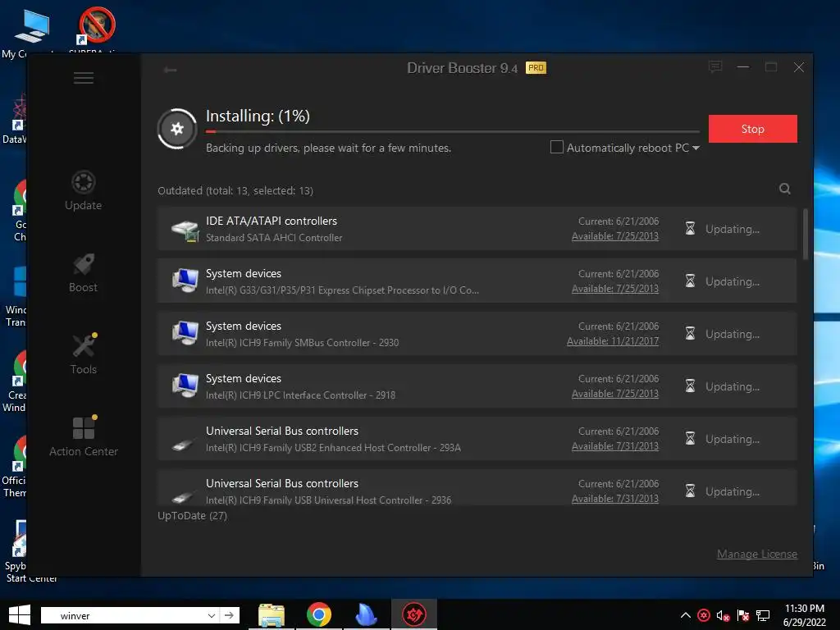840x630 pixels.
Task: Open Google Chrome from the taskbar
Action: 319,615
